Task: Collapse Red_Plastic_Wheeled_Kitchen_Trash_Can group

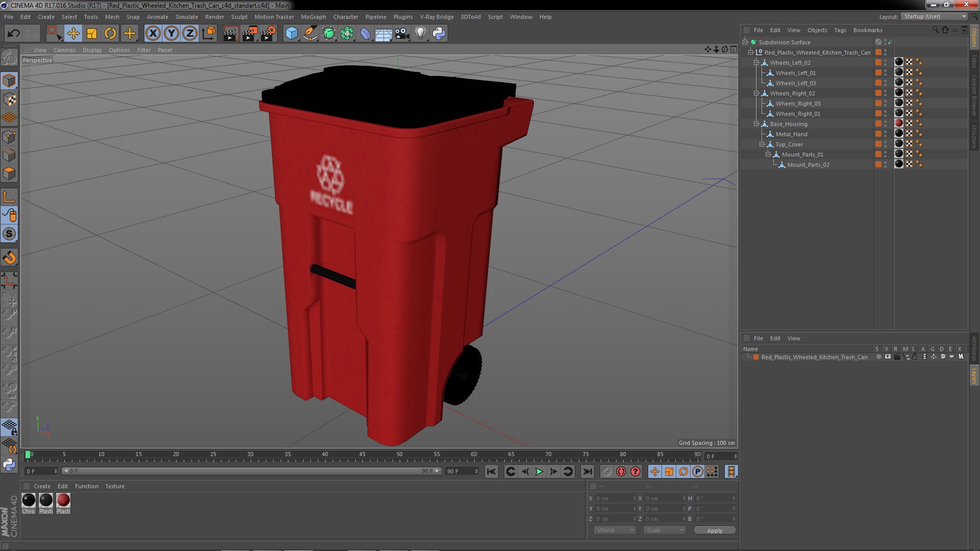Action: pyautogui.click(x=751, y=53)
